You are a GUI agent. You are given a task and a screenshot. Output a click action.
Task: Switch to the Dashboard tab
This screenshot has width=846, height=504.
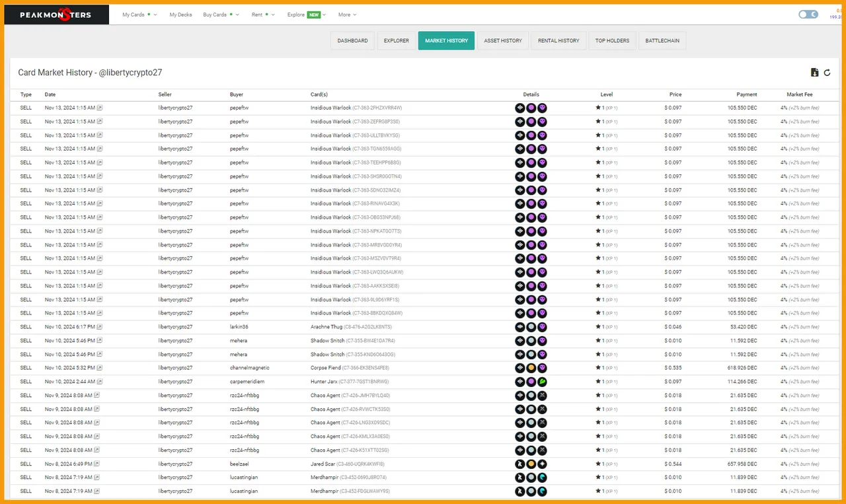point(353,40)
